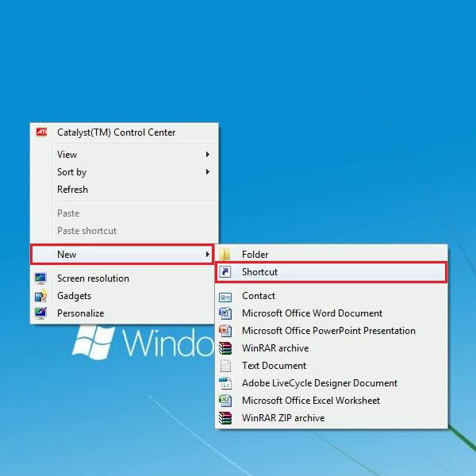Click the Contact card icon
The height and width of the screenshot is (476, 476).
pos(225,297)
